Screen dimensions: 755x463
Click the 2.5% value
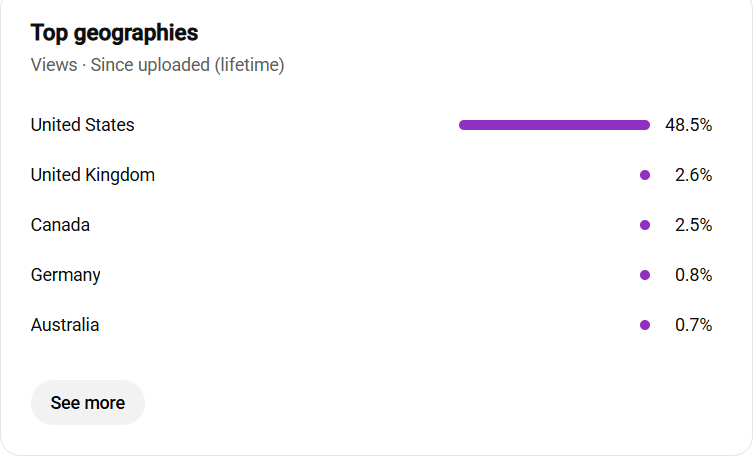[693, 225]
